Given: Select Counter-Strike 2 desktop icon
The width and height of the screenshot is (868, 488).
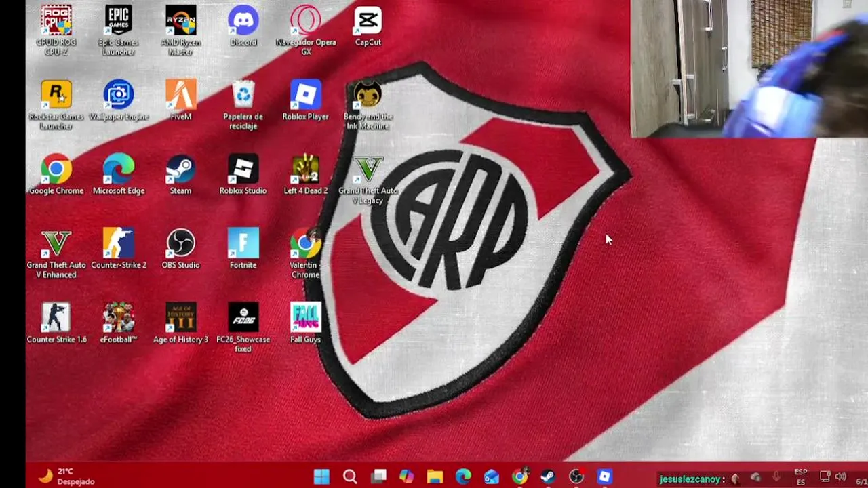Looking at the screenshot, I should pos(119,249).
